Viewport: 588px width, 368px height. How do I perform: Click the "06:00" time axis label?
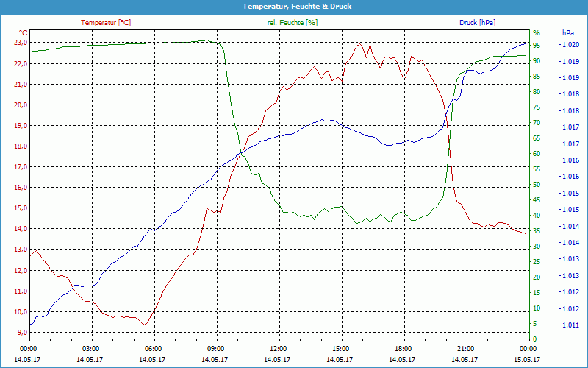coord(152,349)
